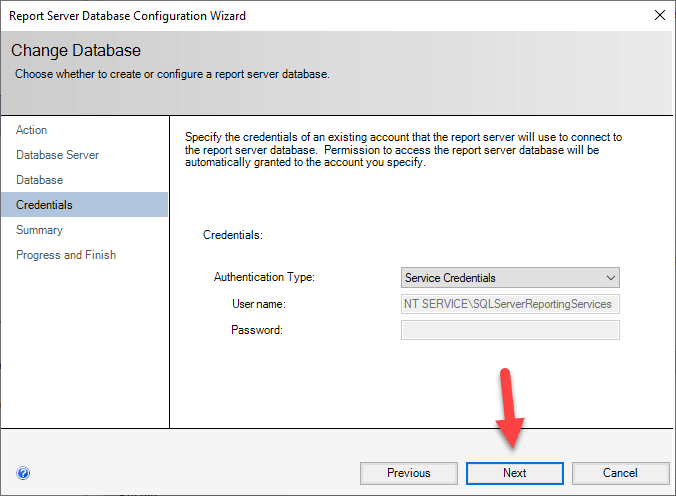Viewport: 676px width, 496px height.
Task: Go to the Summary step
Action: pyautogui.click(x=39, y=230)
